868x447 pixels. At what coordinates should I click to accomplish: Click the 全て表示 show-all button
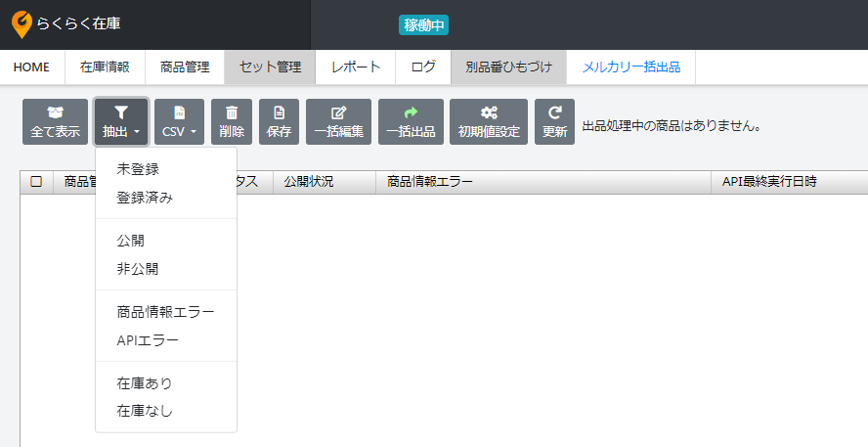point(56,122)
